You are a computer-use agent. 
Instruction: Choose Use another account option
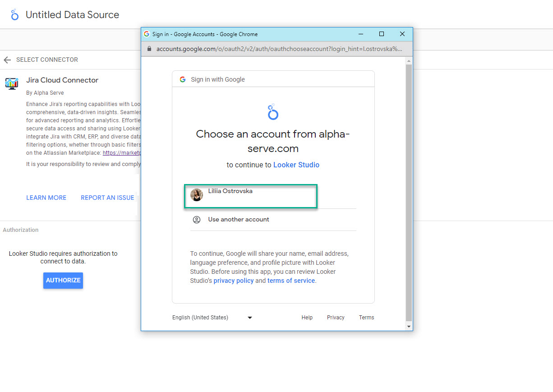point(239,220)
